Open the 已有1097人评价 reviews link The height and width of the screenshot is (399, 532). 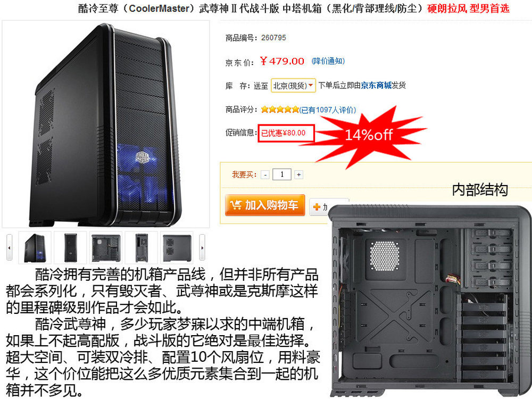click(x=328, y=110)
